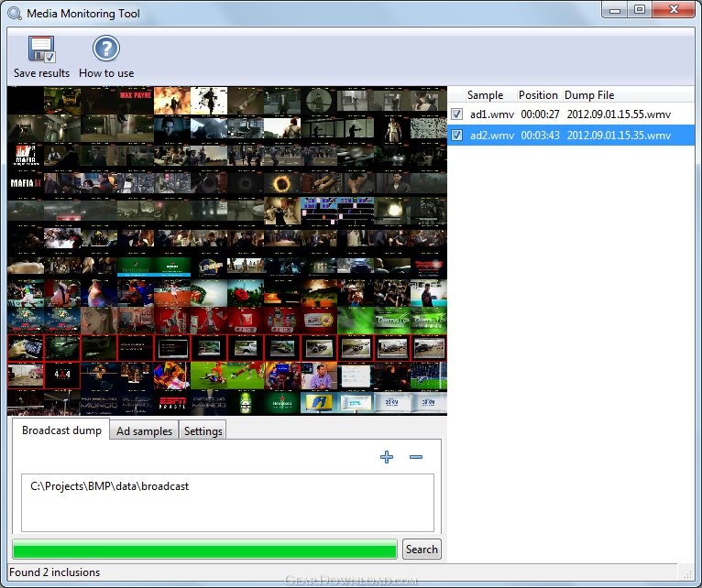Click the 4x4 red-outlined thumbnail
The height and width of the screenshot is (588, 702).
click(62, 375)
